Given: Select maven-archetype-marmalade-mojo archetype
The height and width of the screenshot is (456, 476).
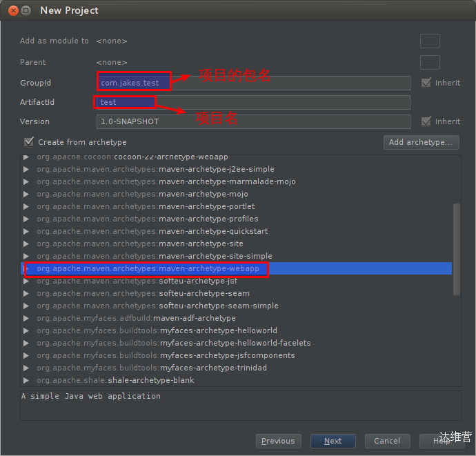Looking at the screenshot, I should coord(236,181).
